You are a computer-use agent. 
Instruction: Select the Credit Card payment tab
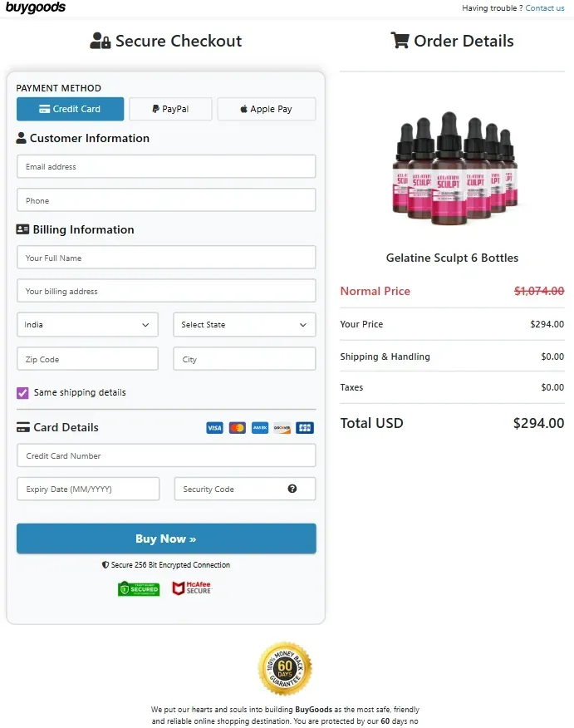tap(70, 109)
